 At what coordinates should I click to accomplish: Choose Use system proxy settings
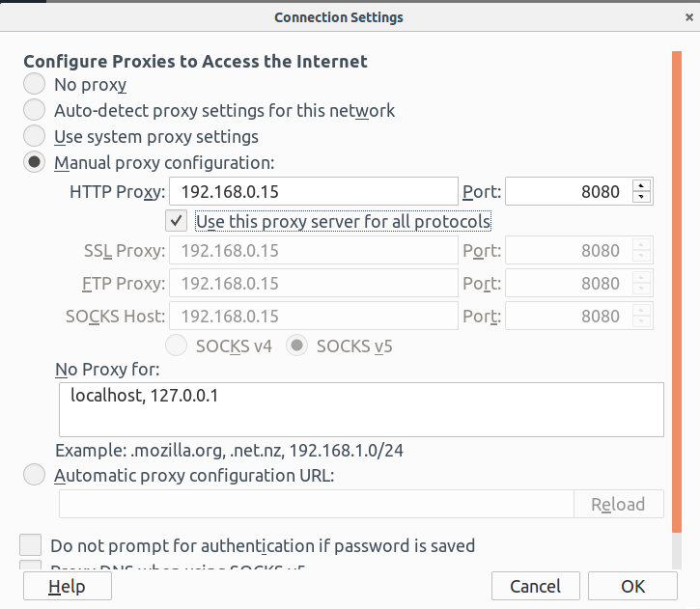coord(35,136)
